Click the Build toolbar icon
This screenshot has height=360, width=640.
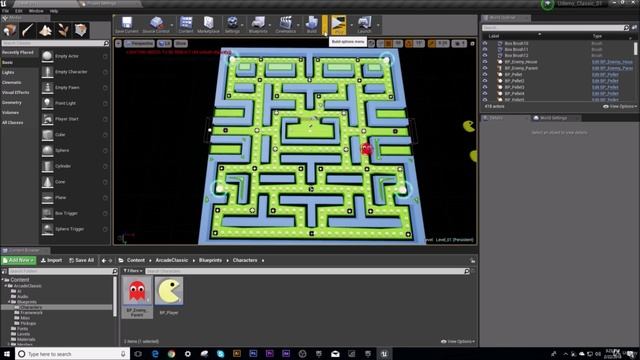click(x=312, y=24)
